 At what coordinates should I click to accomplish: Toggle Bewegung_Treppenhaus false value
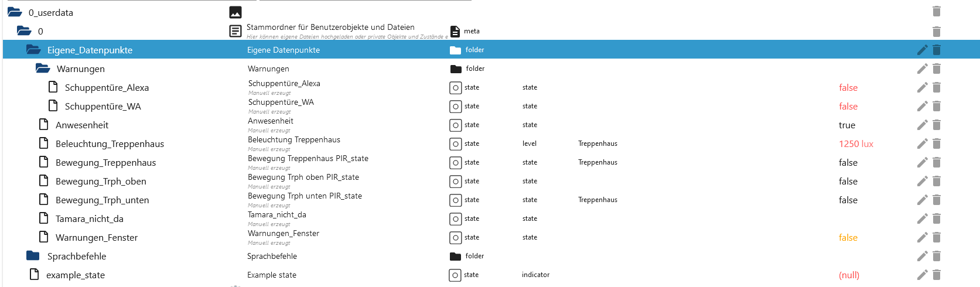click(x=848, y=163)
